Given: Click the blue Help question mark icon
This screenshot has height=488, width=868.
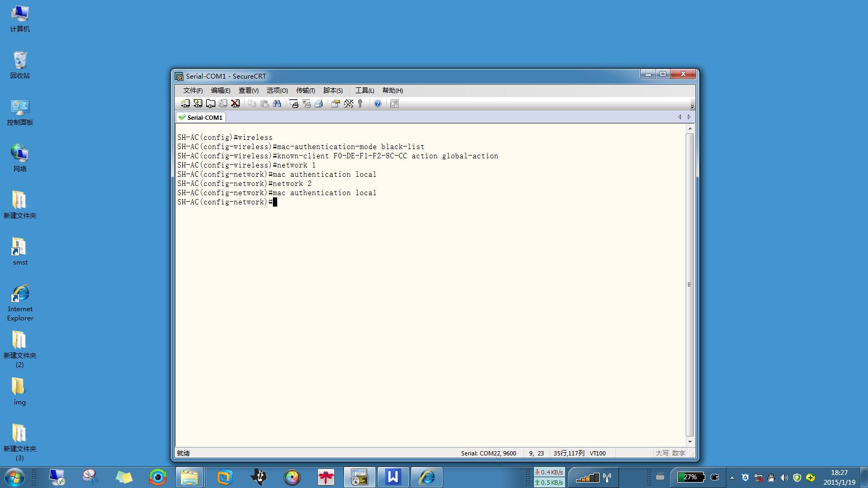Looking at the screenshot, I should [x=378, y=104].
